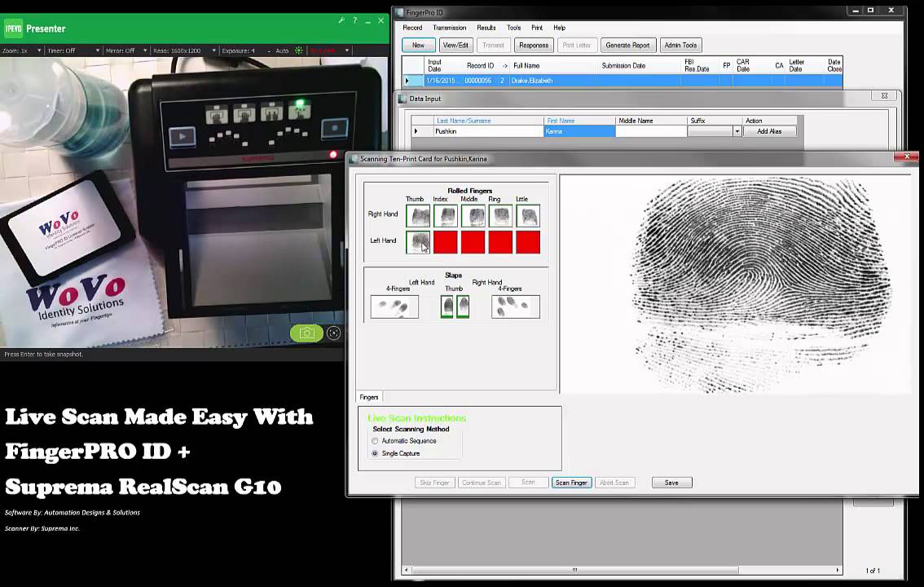Select Right Hand rolled Middle print

coord(473,216)
